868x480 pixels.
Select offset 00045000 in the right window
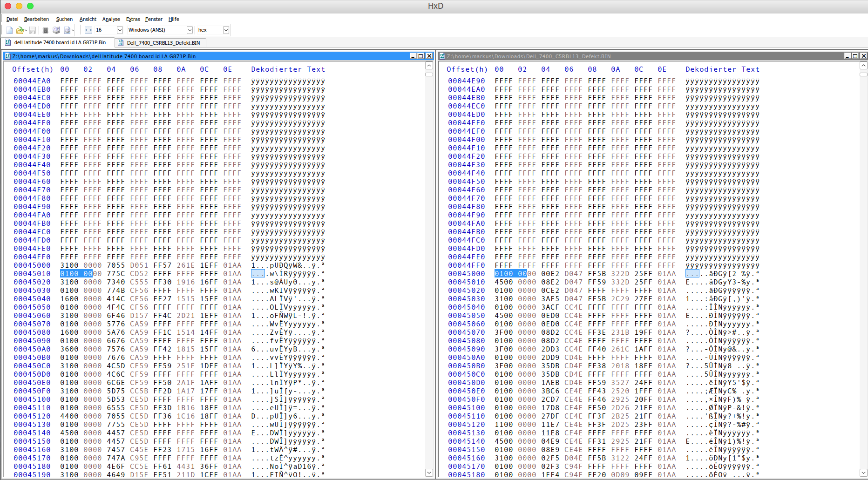467,274
